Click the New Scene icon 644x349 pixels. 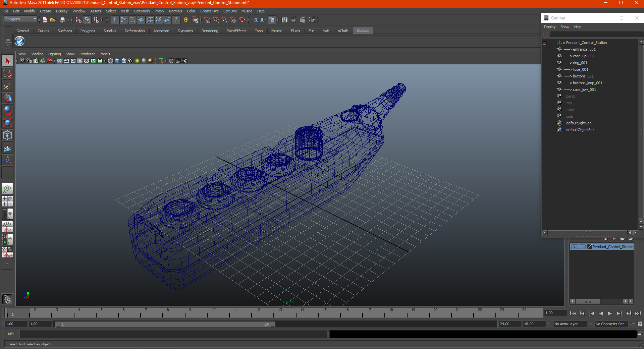(x=45, y=20)
